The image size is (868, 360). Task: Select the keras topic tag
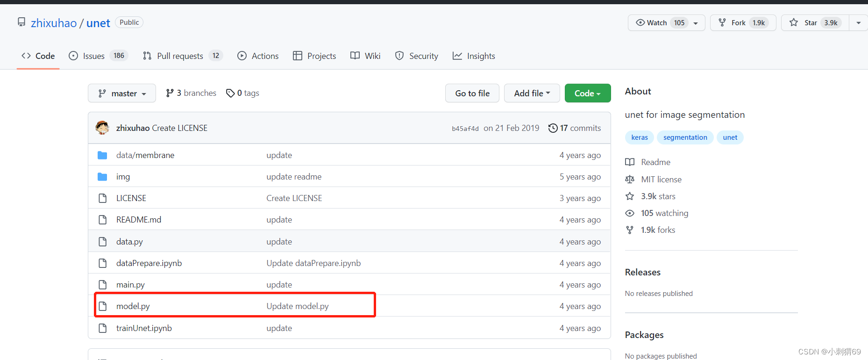[x=640, y=137]
